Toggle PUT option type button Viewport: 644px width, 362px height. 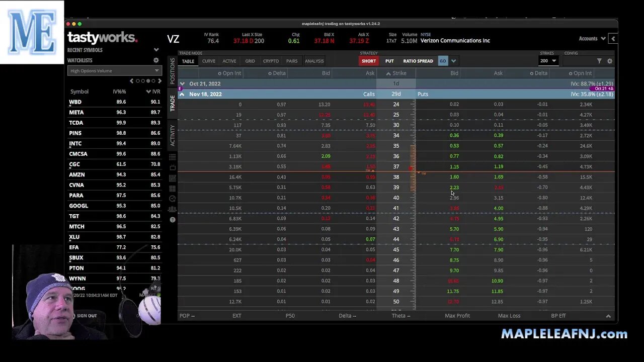click(389, 61)
